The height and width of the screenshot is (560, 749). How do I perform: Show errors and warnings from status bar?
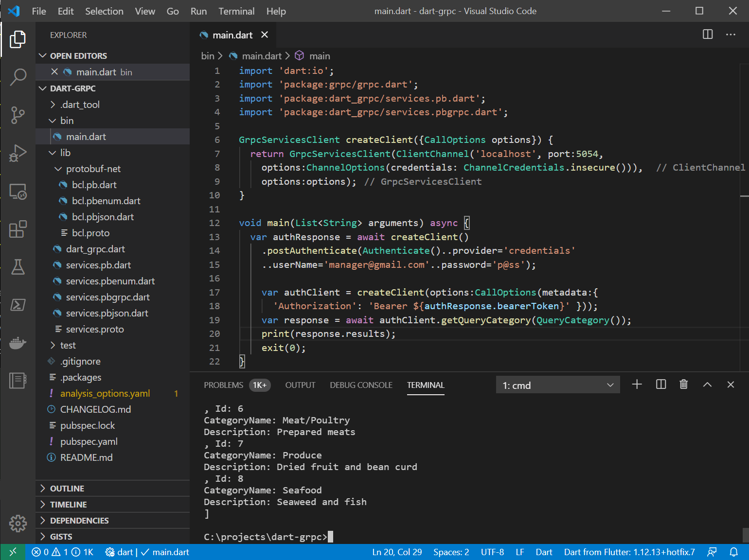click(x=62, y=552)
